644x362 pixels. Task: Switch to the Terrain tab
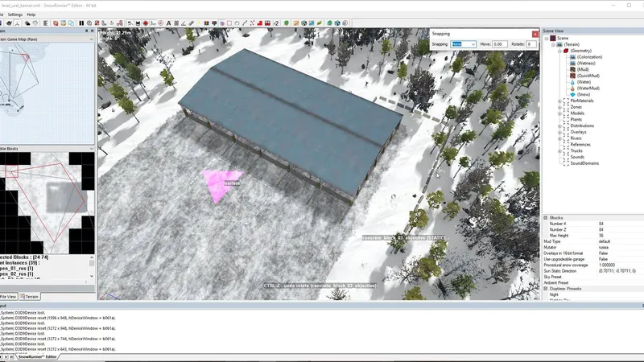click(x=29, y=296)
